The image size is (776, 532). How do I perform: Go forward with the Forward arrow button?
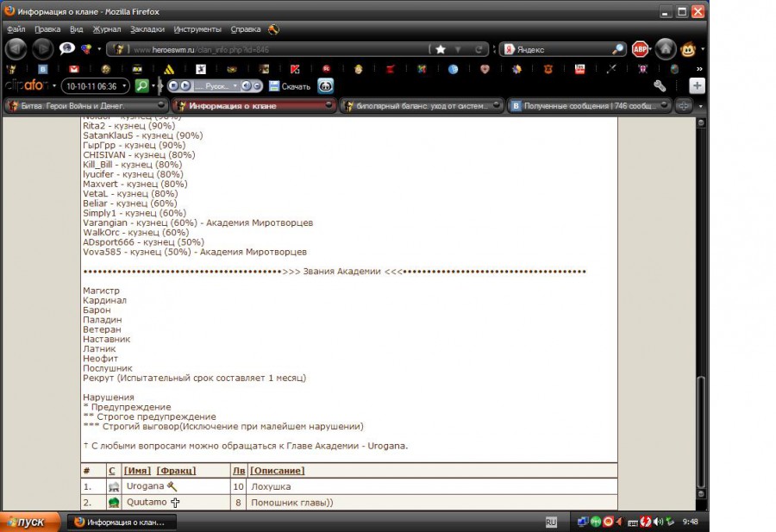click(x=43, y=49)
